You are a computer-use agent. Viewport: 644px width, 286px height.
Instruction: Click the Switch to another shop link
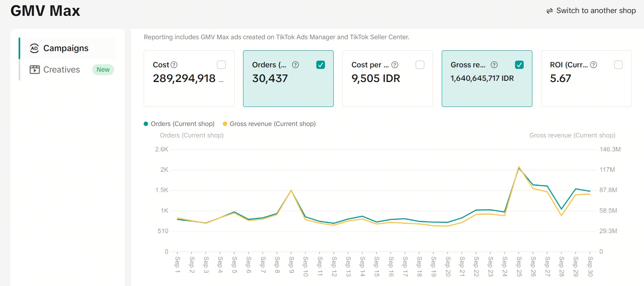[x=591, y=11]
